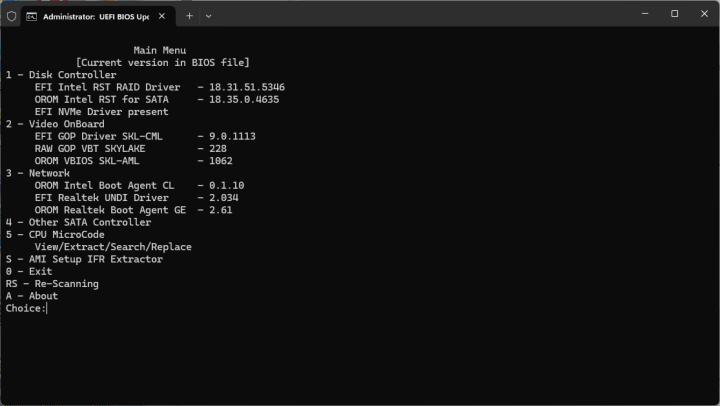Image resolution: width=720 pixels, height=406 pixels.
Task: Click 'RAW GOP VBT SKYLAKE' text
Action: coord(90,149)
